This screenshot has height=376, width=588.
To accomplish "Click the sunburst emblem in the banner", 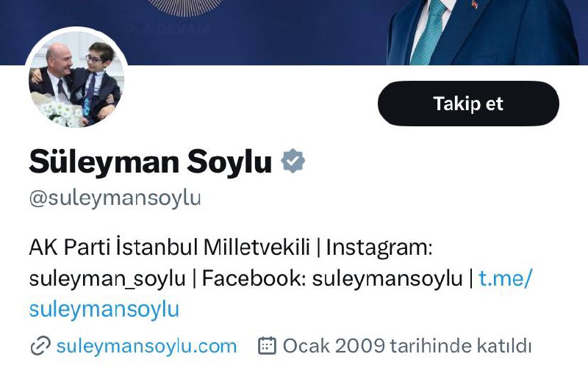I will click(186, 7).
